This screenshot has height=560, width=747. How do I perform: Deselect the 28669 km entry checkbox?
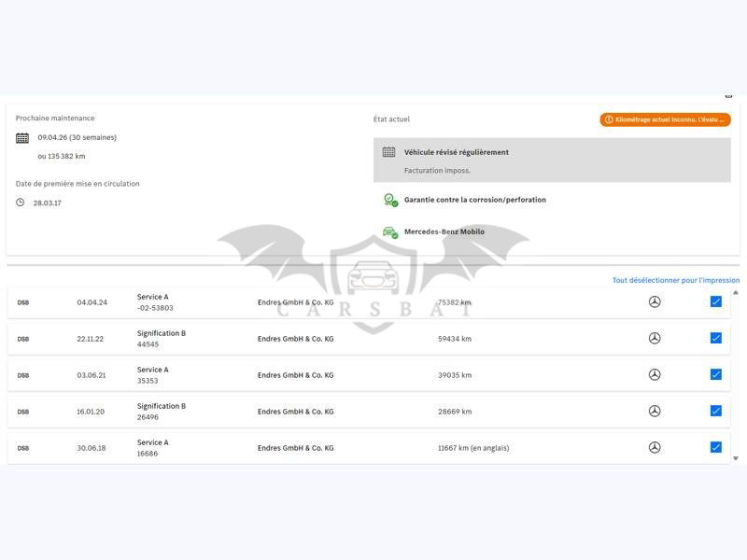[716, 411]
